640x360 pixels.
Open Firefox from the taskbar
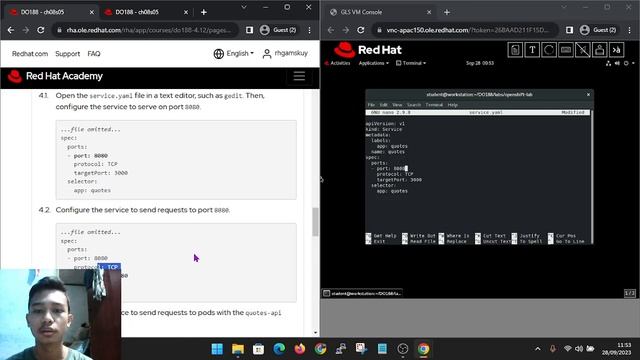pyautogui.click(x=300, y=349)
